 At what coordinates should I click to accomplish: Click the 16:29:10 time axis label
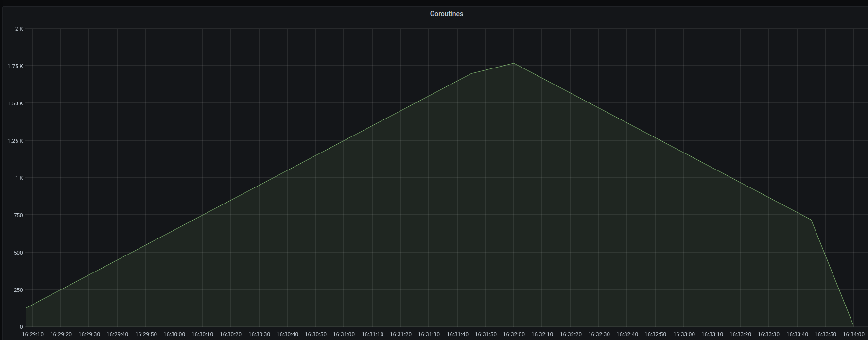tap(33, 334)
